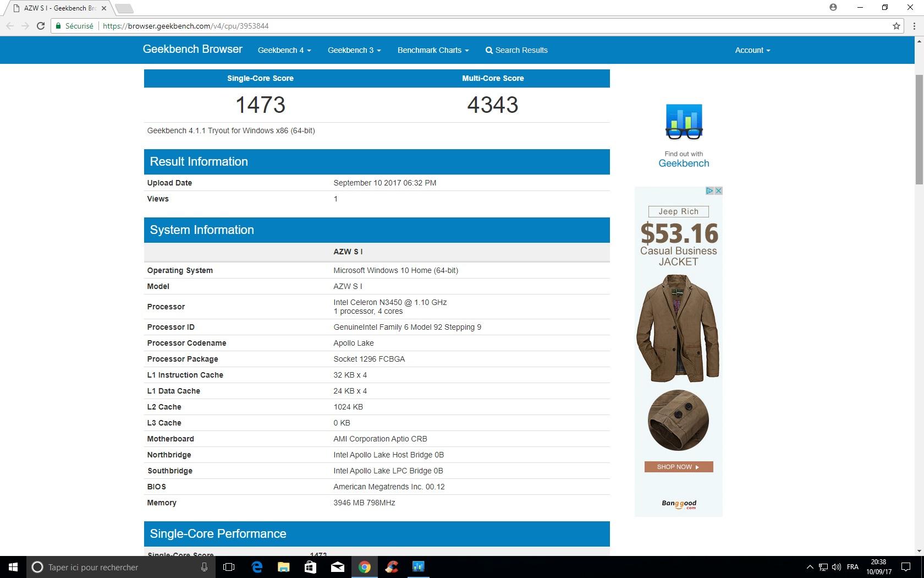
Task: Select the single-core score 1473
Action: 260,105
